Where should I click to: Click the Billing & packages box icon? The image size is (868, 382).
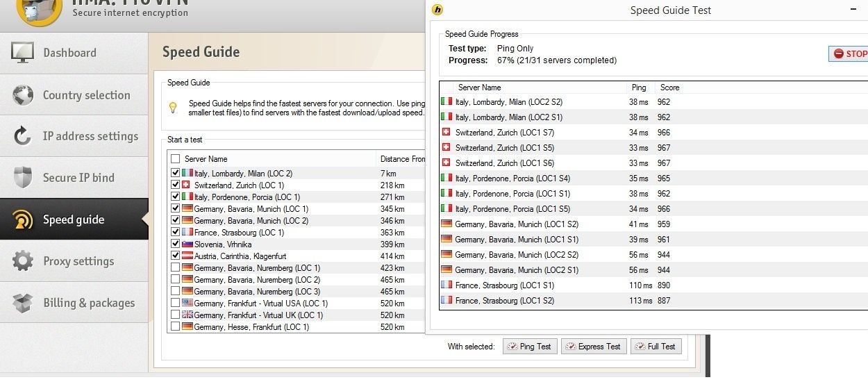click(x=23, y=303)
